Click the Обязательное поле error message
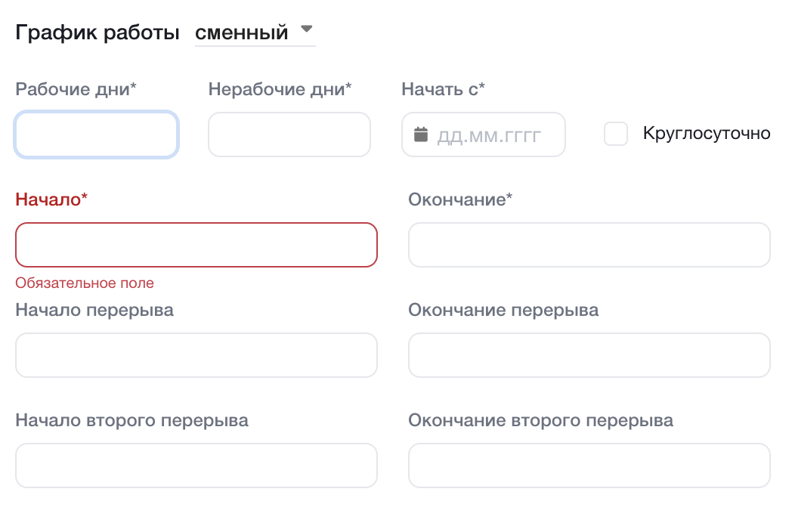Screen dimensions: 795x532 point(85,283)
